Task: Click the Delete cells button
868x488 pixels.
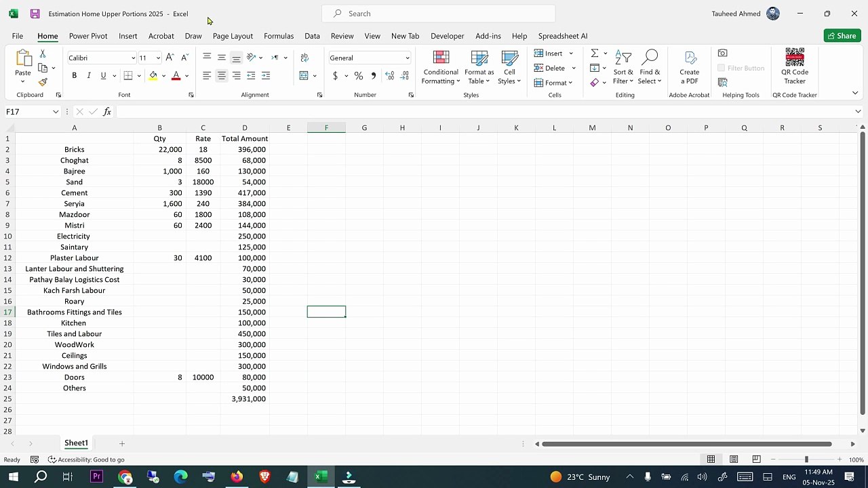Action: point(550,68)
